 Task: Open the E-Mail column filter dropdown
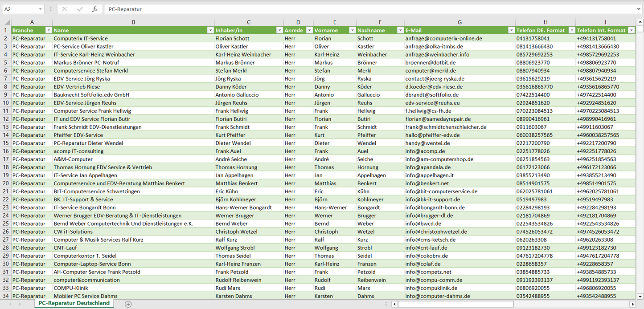tap(511, 30)
